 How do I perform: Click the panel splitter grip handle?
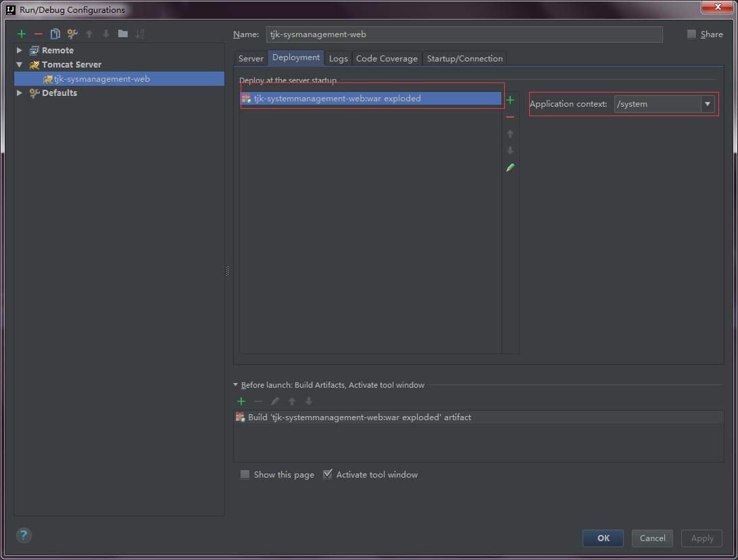(x=228, y=271)
